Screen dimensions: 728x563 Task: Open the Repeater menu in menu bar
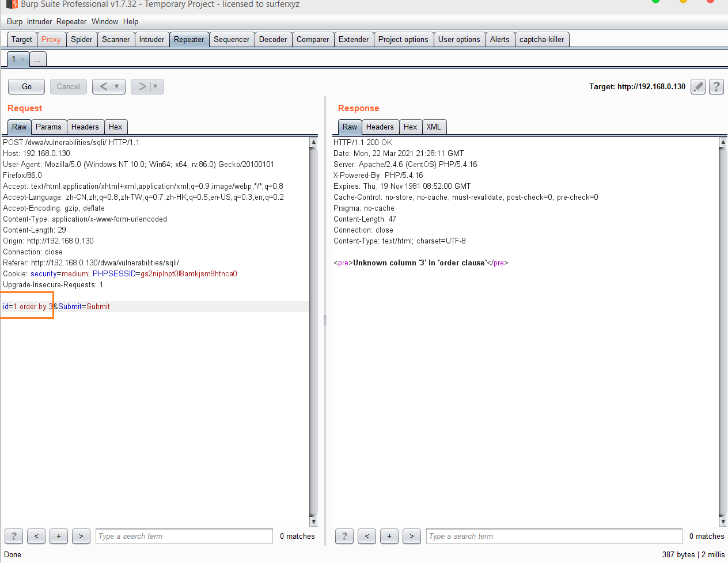point(71,21)
